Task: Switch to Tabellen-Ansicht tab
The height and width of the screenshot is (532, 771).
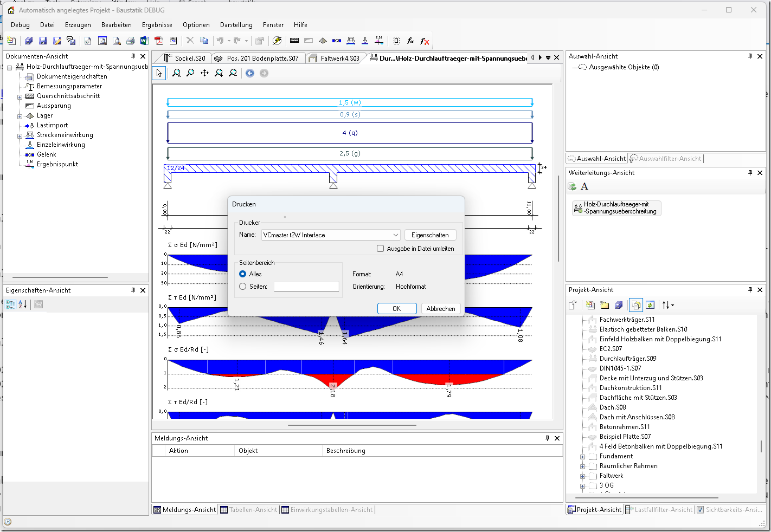Action: 249,510
